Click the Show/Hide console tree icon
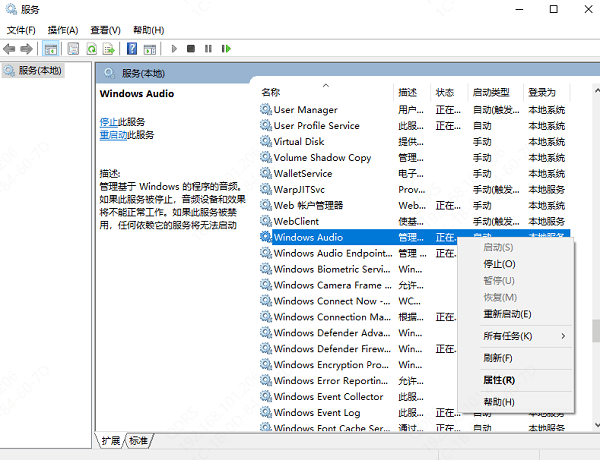 (50, 48)
